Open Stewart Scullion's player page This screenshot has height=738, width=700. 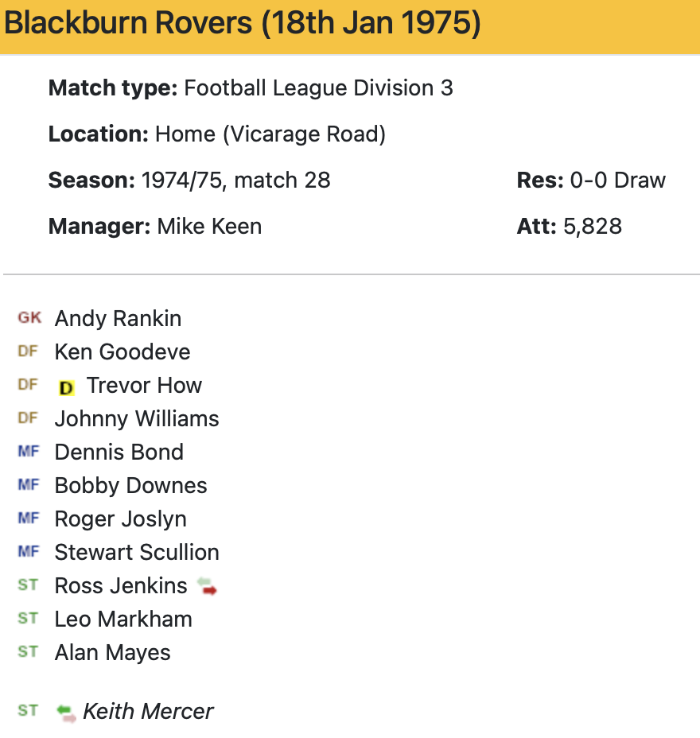pos(137,553)
